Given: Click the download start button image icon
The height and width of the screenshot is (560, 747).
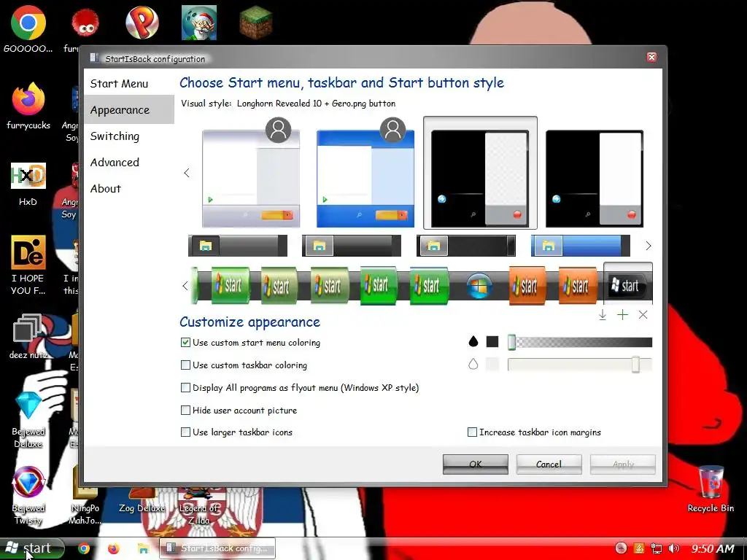Looking at the screenshot, I should pyautogui.click(x=602, y=315).
